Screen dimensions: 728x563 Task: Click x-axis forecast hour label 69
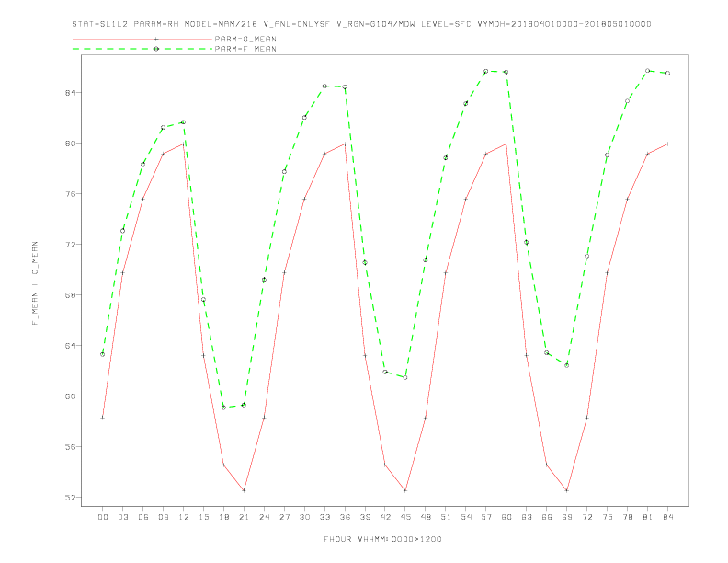point(567,517)
